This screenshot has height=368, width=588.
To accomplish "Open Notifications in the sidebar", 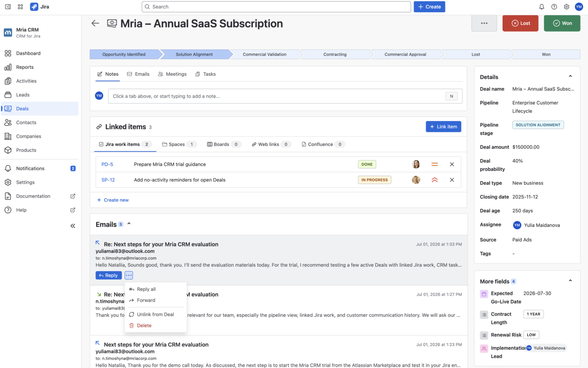I will point(40,168).
